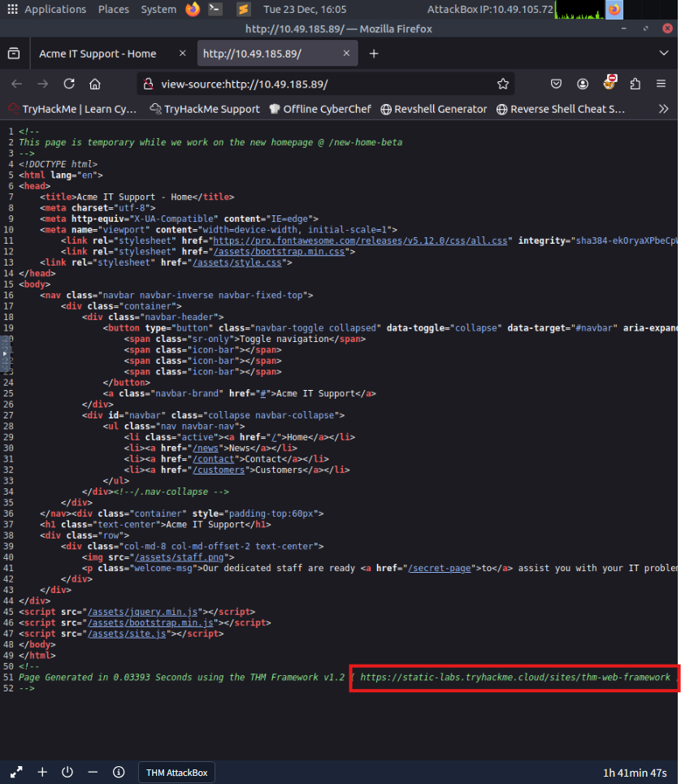Close the http://10.49.185.89/ tab
The height and width of the screenshot is (784, 681).
pos(346,53)
